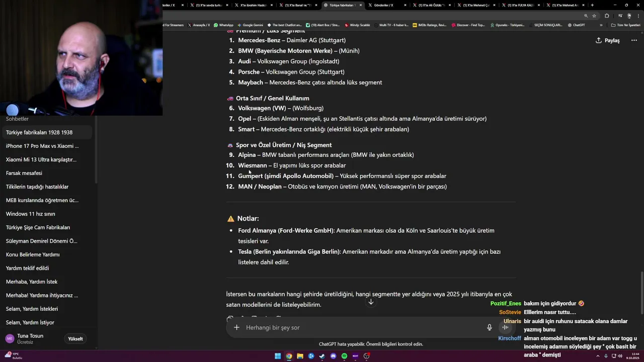Click the plus attach icon in the prompt box
The image size is (644, 362).
pos(236,327)
